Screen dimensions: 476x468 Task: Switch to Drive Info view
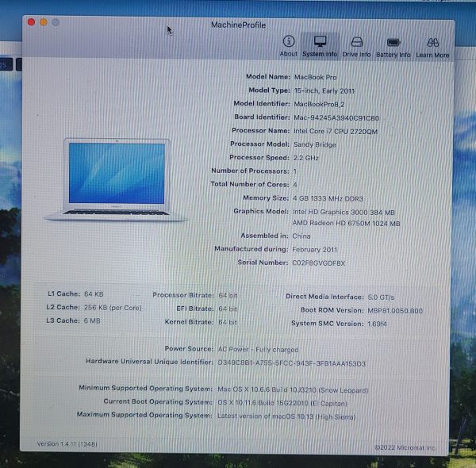tap(356, 46)
